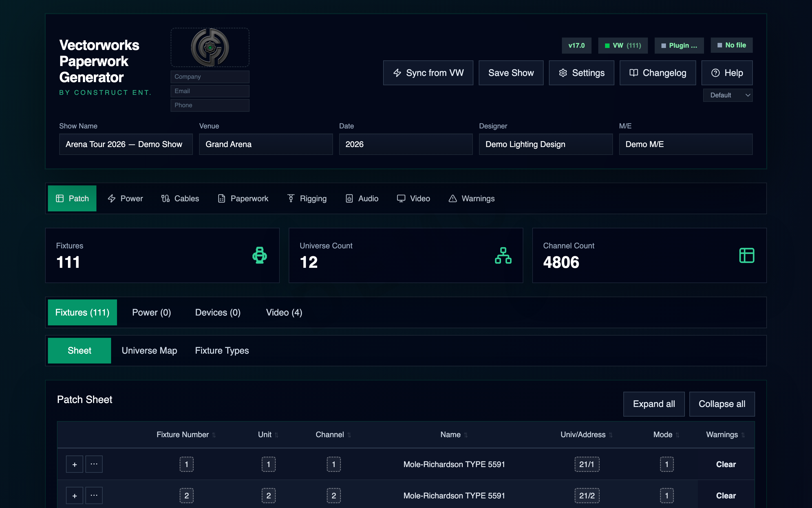Click the table icon in Channel Count card
Viewport: 812px width, 508px height.
tap(747, 255)
